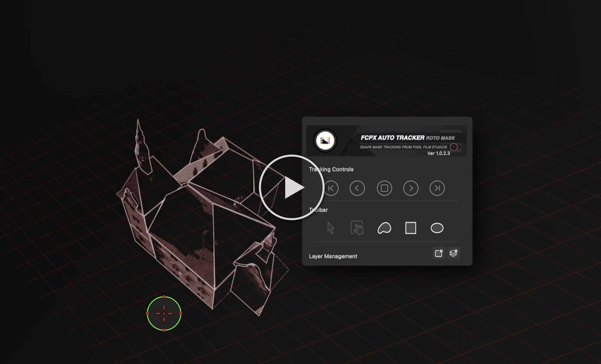The height and width of the screenshot is (364, 601).
Task: Stop tracking with square button
Action: point(384,188)
